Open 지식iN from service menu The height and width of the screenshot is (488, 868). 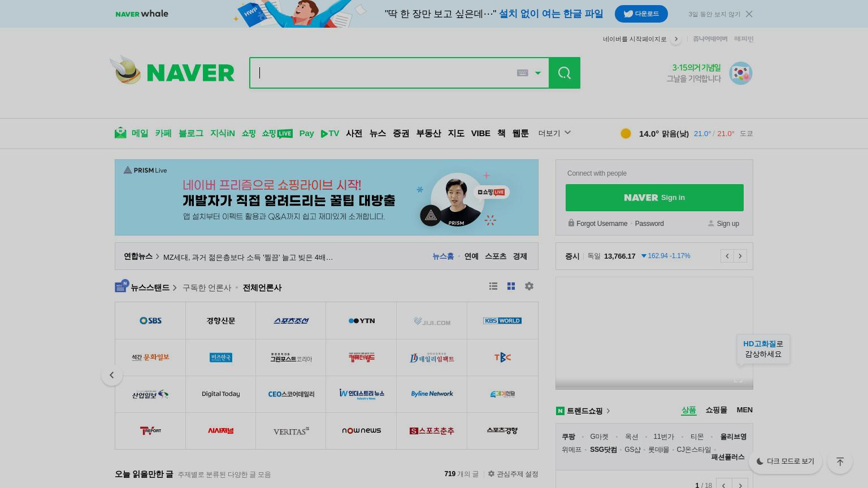coord(223,133)
